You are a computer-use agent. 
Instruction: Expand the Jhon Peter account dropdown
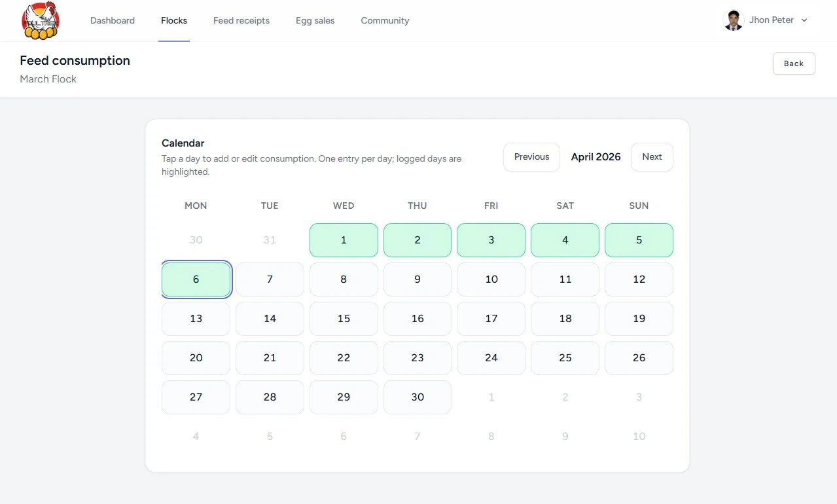click(x=804, y=20)
